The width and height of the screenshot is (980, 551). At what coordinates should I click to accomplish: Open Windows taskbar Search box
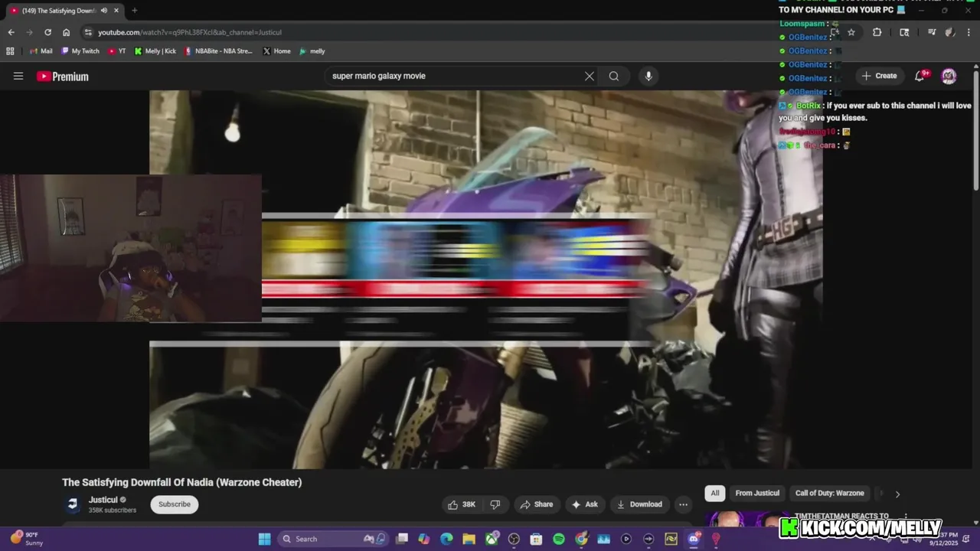(x=333, y=539)
